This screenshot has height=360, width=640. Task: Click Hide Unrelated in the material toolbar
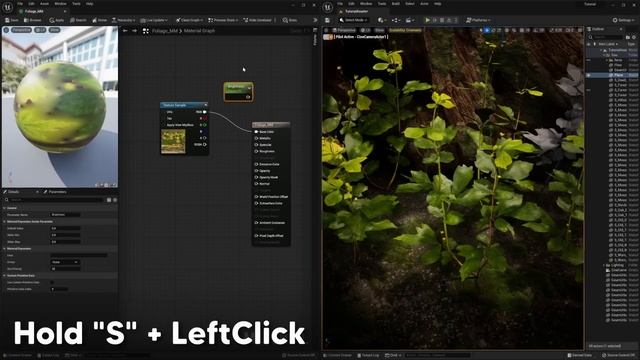point(259,20)
